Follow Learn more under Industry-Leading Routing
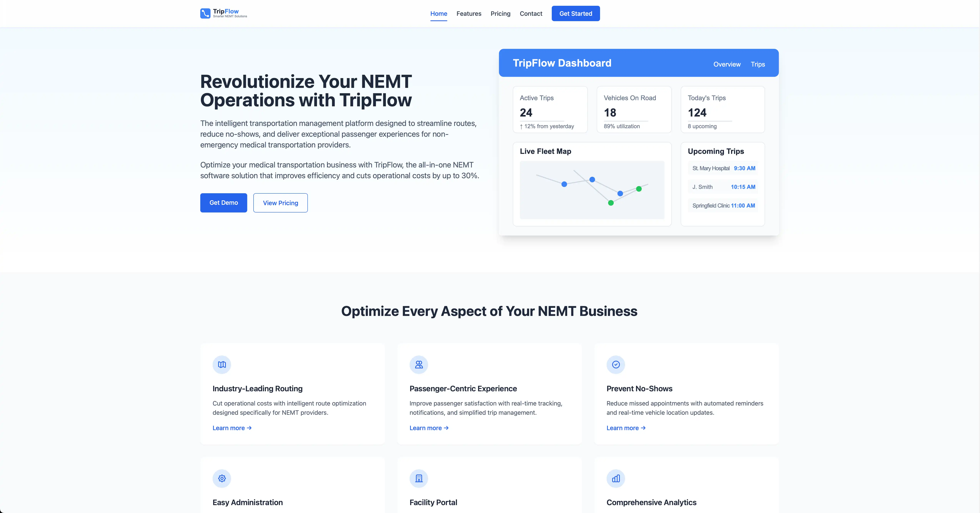Screen dimensions: 980x513 (232, 428)
